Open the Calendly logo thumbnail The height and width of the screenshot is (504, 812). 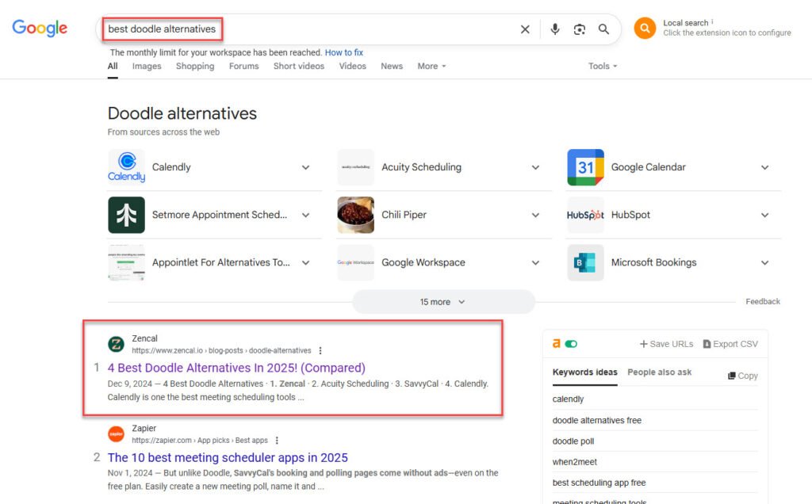pos(126,167)
